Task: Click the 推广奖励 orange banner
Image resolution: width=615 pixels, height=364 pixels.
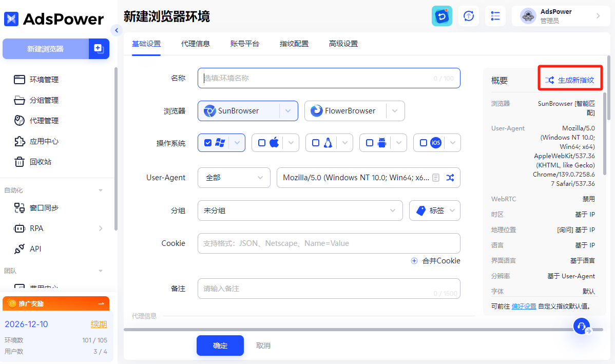Action: point(55,303)
